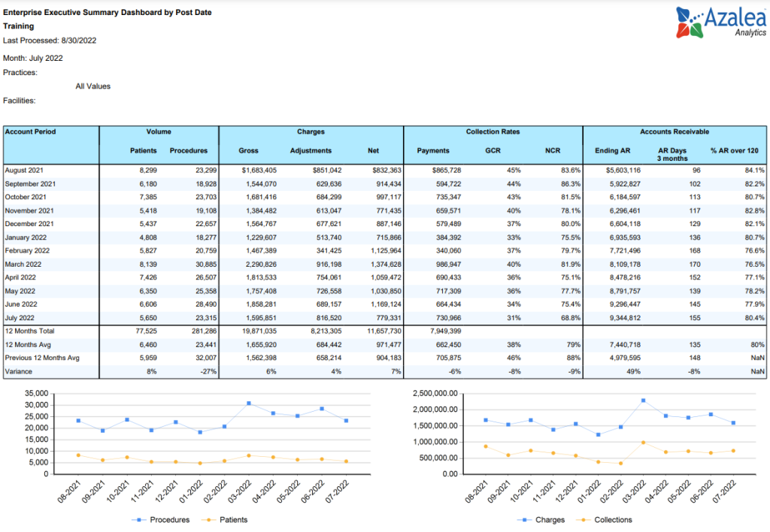Click the 'Month: July 2022' text

tap(33, 58)
